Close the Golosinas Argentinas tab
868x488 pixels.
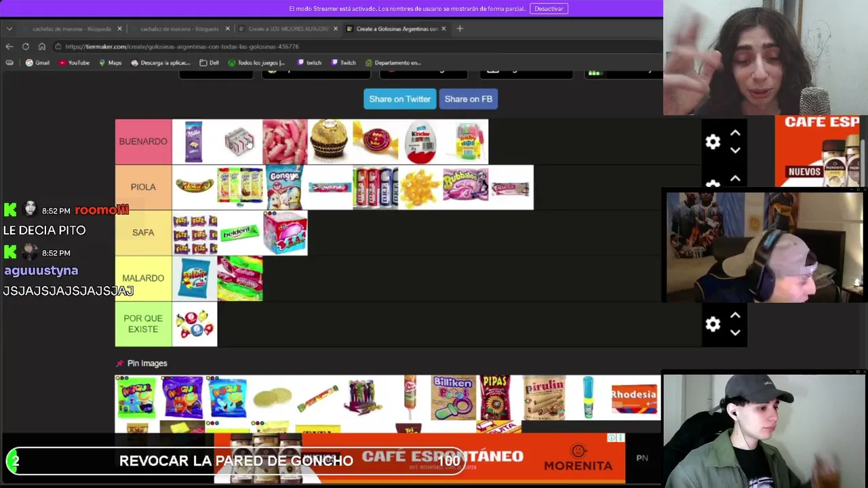(x=443, y=28)
